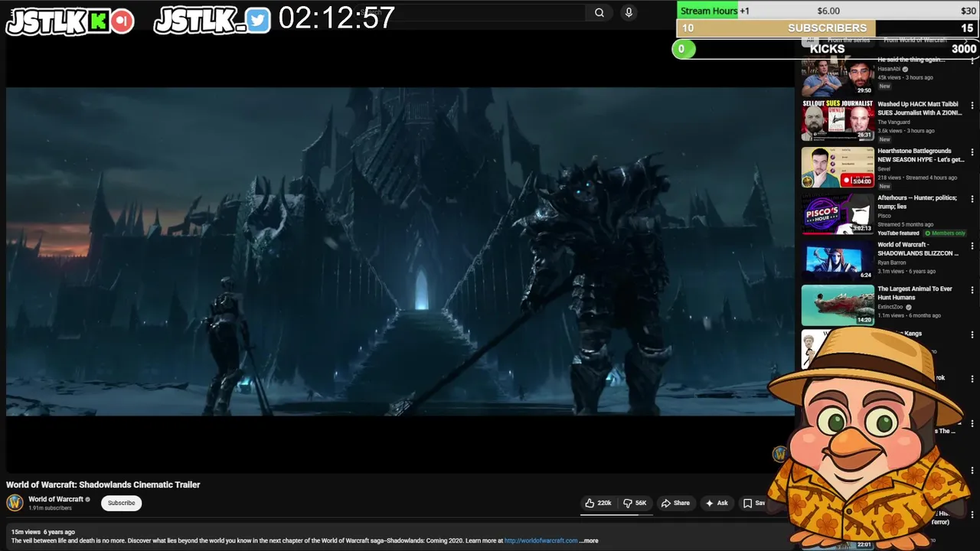980x551 pixels.
Task: Click the YouTube search magnifier icon
Action: [599, 12]
